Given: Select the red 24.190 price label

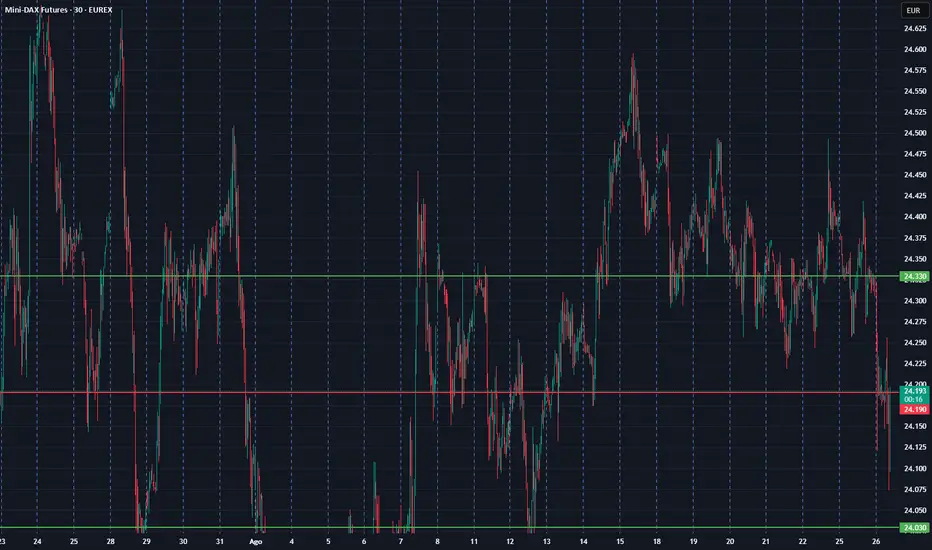Looking at the screenshot, I should pos(913,410).
